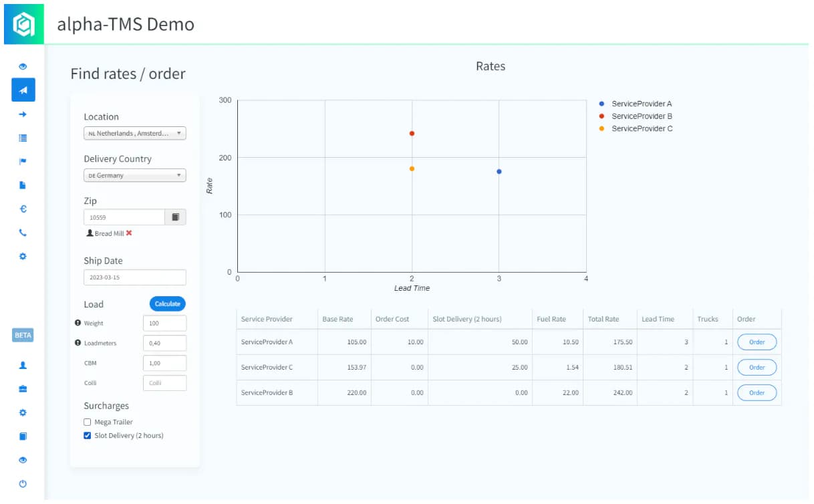Open the Location dropdown

tap(135, 133)
